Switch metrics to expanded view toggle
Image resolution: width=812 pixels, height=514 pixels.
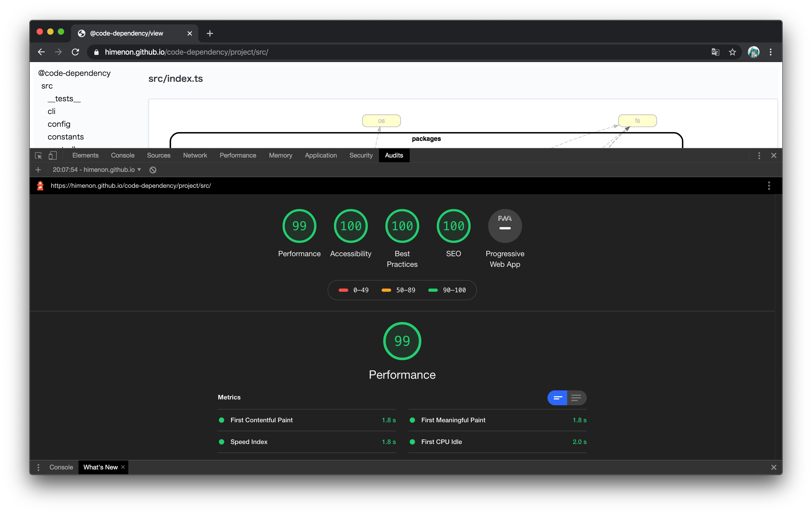click(576, 398)
